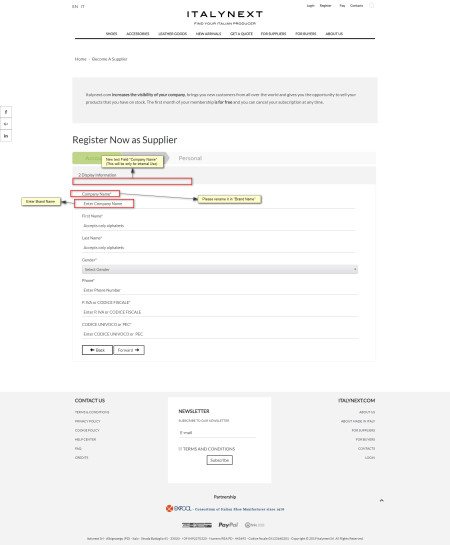Expand the Select Gender dropdown
This screenshot has width=450, height=545.
(220, 269)
